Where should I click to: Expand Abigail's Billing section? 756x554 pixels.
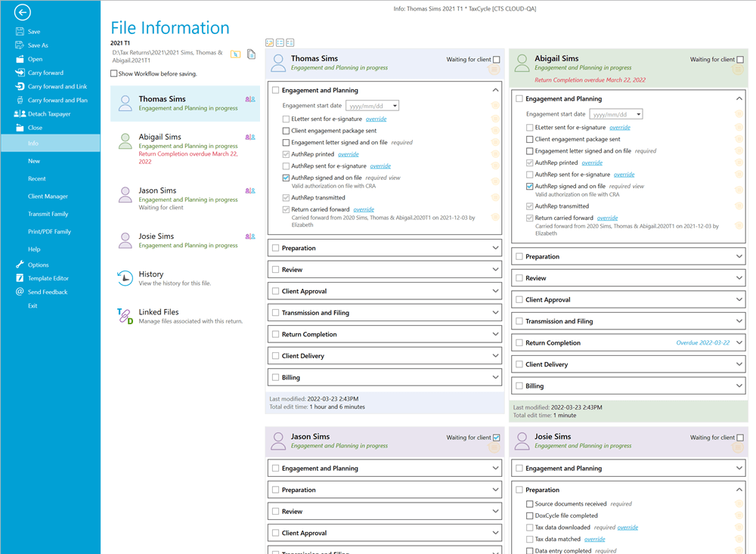click(739, 385)
